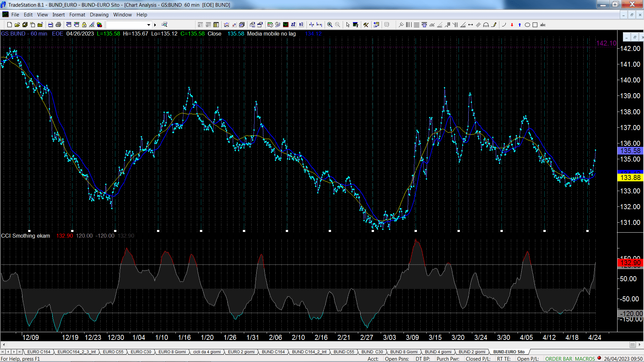Switch to the EUROC164_2_3_Int tab
This screenshot has width=644, height=362.
76,352
